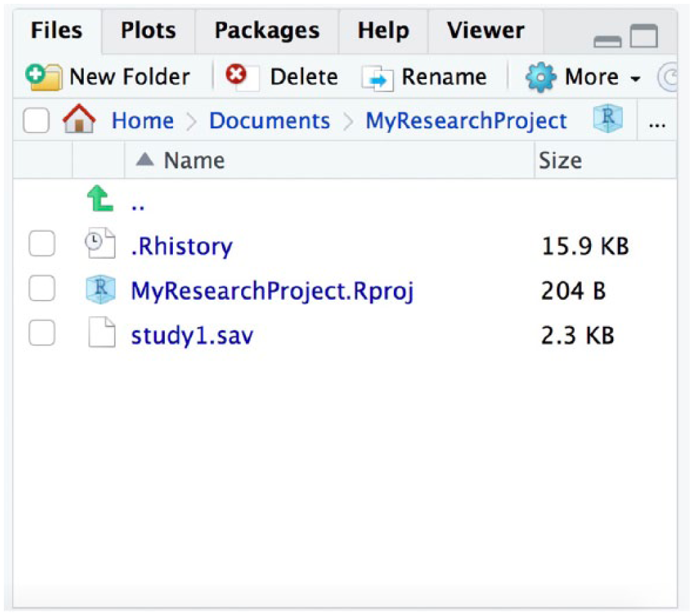693x616 pixels.
Task: Open the study1.sav file link
Action: tap(192, 336)
